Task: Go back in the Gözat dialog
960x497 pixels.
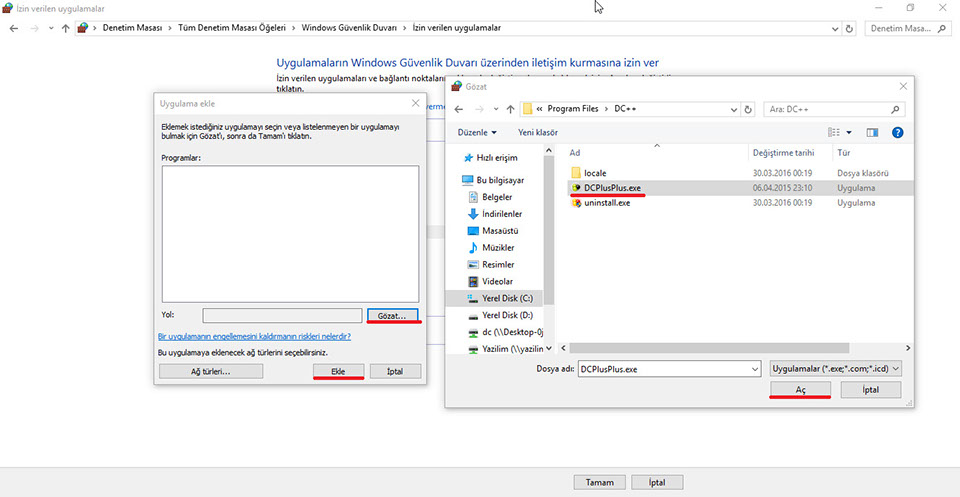Action: pos(459,110)
